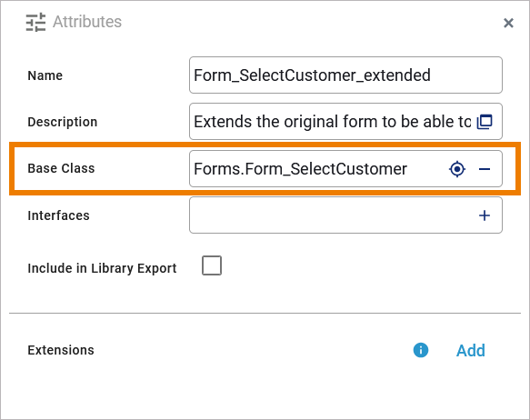Click the Interfaces label
Image resolution: width=530 pixels, height=420 pixels.
pyautogui.click(x=58, y=215)
